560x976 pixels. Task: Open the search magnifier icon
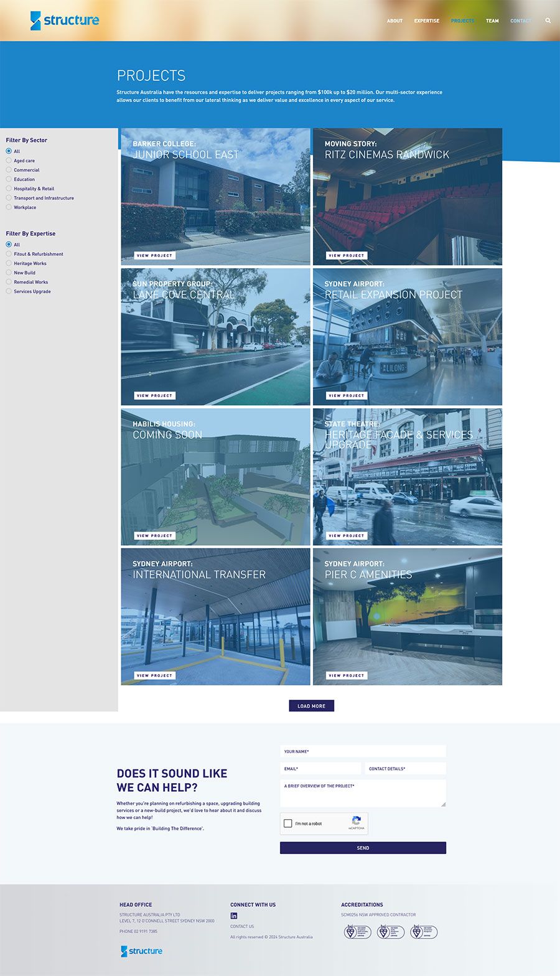click(x=548, y=21)
